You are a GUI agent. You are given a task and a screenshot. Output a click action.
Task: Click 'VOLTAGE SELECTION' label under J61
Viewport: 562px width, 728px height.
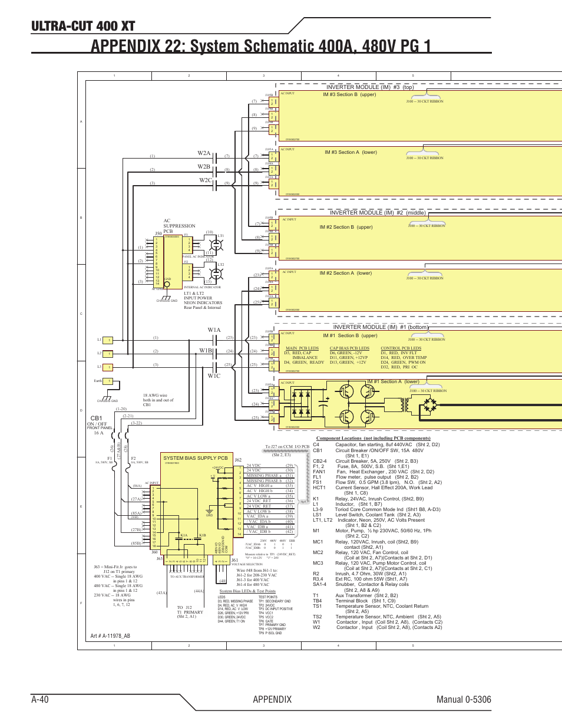coord(247,564)
